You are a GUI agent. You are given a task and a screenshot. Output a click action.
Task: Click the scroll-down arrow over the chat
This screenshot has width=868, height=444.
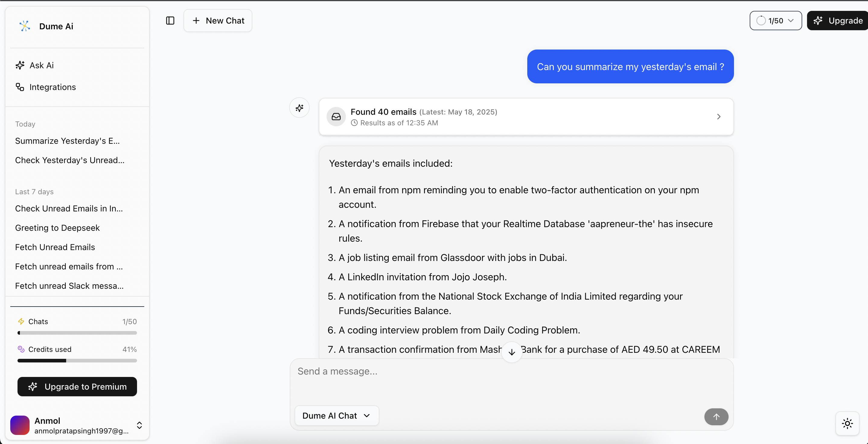point(511,352)
